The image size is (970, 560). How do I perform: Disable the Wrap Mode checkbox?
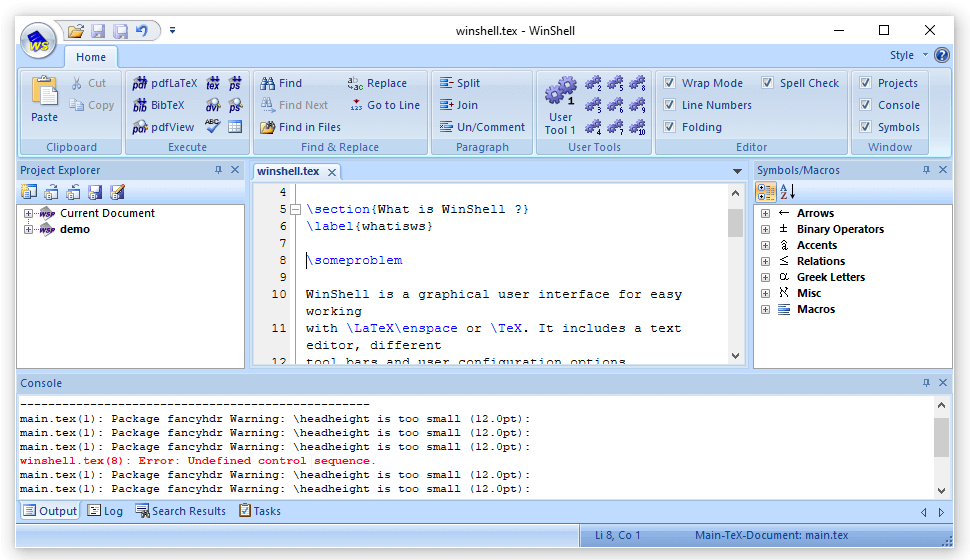[x=670, y=83]
